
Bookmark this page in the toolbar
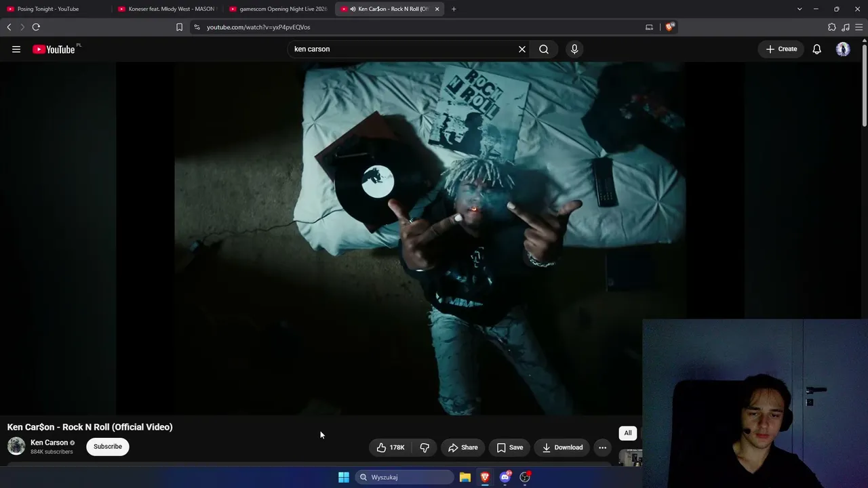pyautogui.click(x=179, y=27)
